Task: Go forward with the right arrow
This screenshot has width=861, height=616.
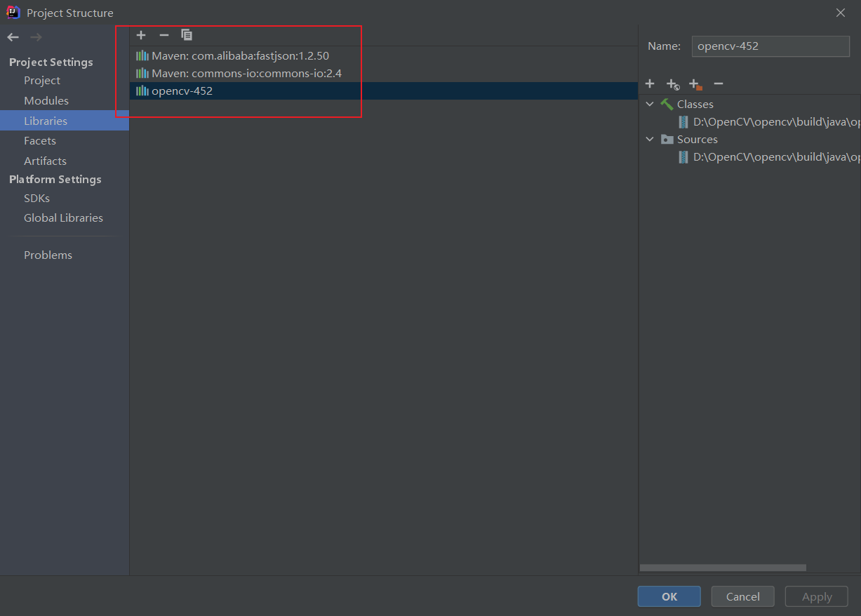Action: (36, 37)
